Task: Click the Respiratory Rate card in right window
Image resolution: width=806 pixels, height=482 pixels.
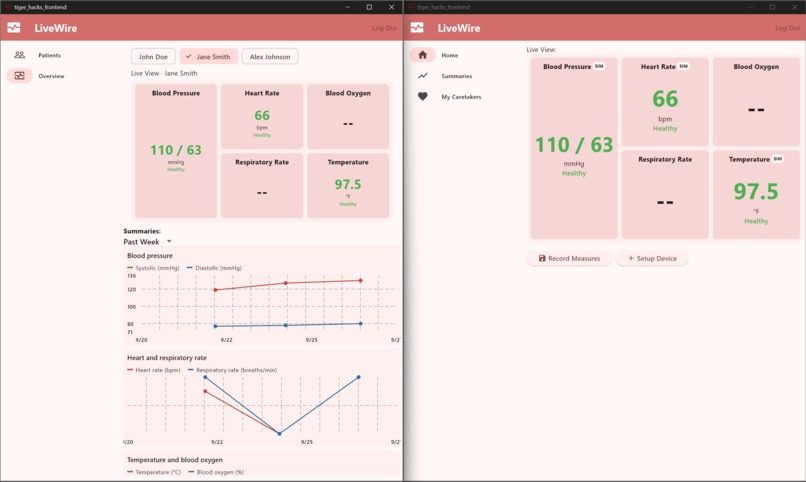Action: (x=665, y=195)
